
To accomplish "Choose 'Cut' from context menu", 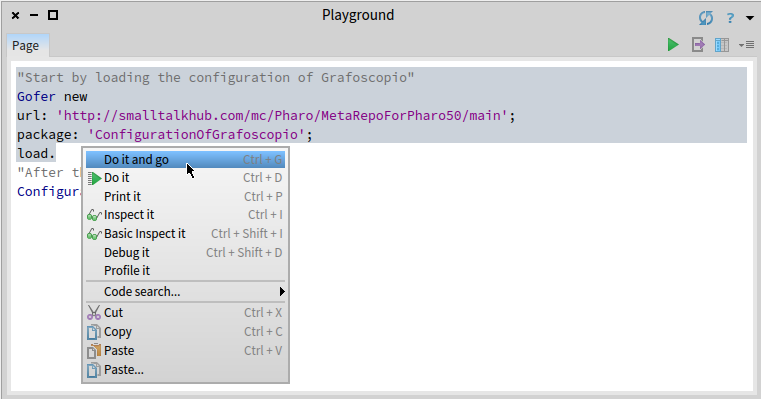I will point(185,313).
